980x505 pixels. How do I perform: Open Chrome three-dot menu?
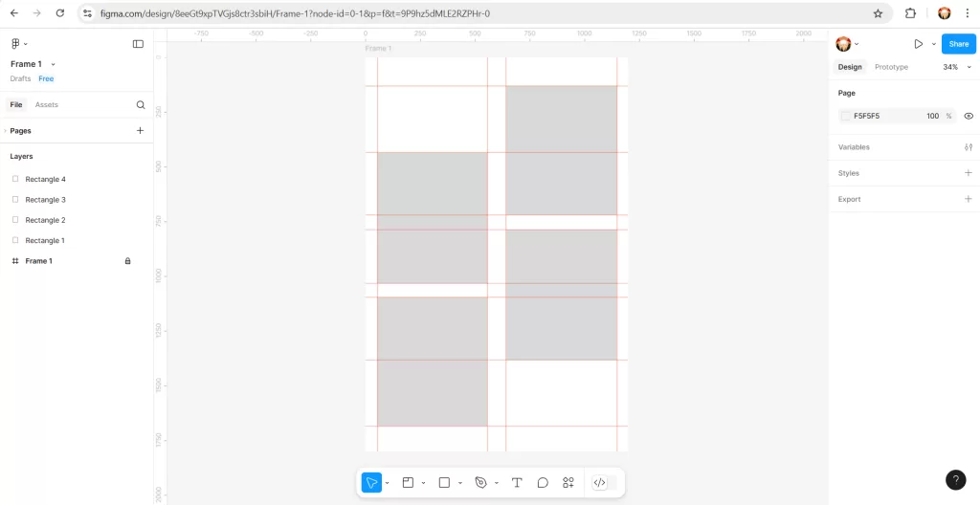click(967, 13)
